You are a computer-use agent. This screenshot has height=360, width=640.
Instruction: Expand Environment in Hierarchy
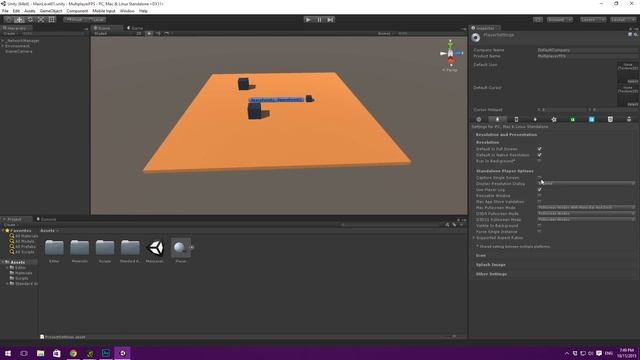click(3, 46)
